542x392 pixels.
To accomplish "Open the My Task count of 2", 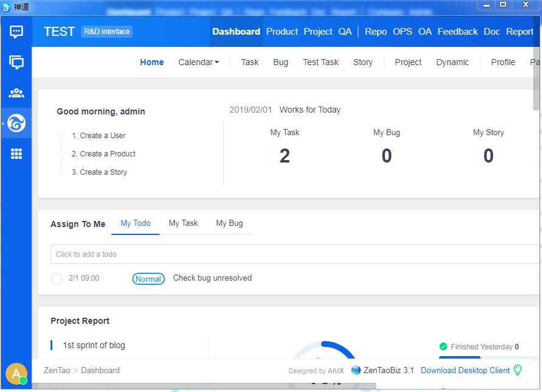I will (284, 156).
